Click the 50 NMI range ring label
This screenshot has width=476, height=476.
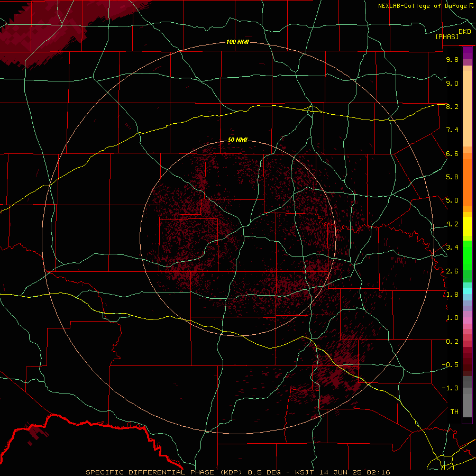pyautogui.click(x=237, y=140)
